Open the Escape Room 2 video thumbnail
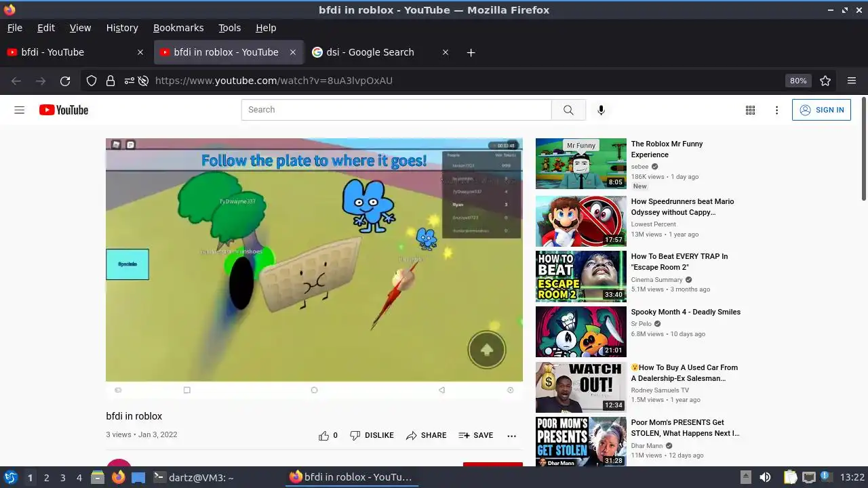This screenshot has height=488, width=868. 581,277
